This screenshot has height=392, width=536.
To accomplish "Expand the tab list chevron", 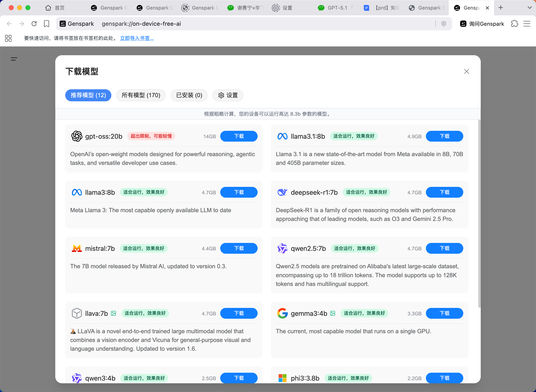I will (x=530, y=8).
